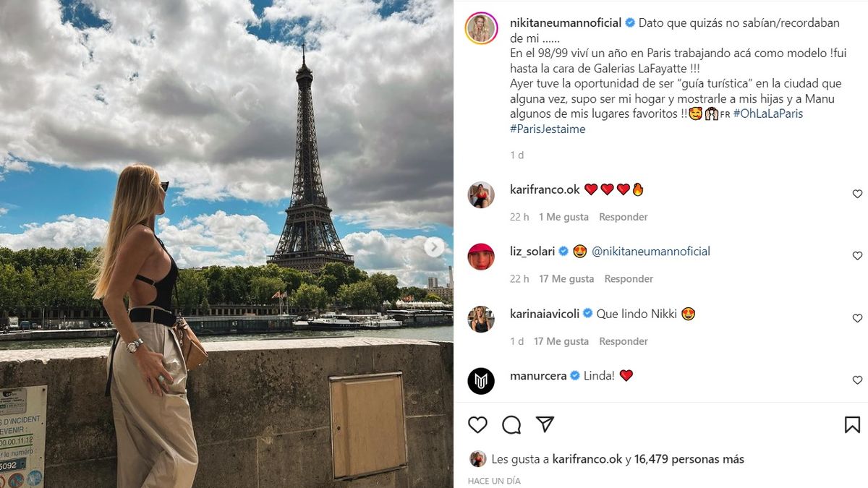Go to next photo with carousel arrow
Viewport: 868px width, 488px height.
pos(434,247)
